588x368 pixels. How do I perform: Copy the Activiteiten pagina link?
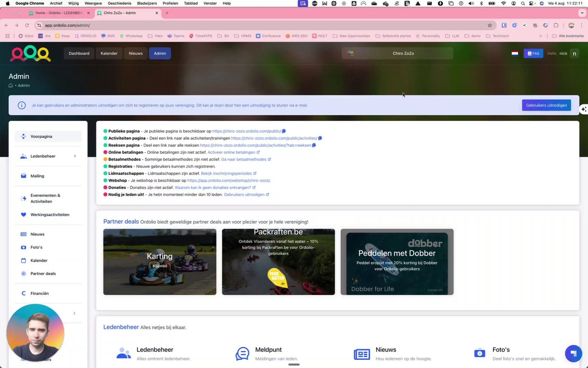(x=320, y=138)
